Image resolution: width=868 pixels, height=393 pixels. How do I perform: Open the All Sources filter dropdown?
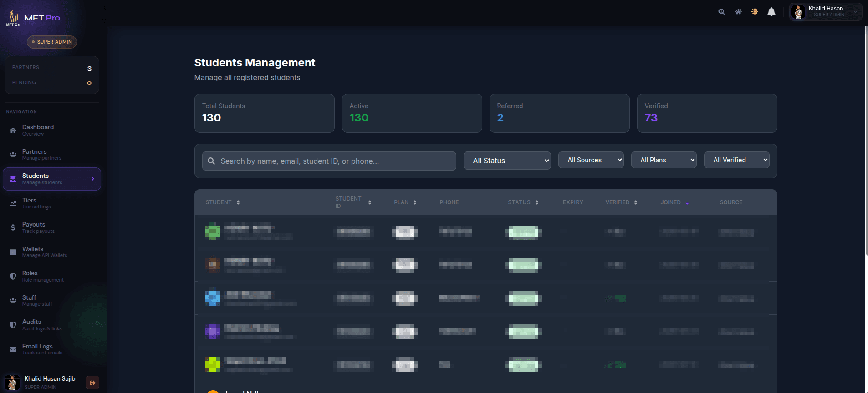pyautogui.click(x=591, y=160)
